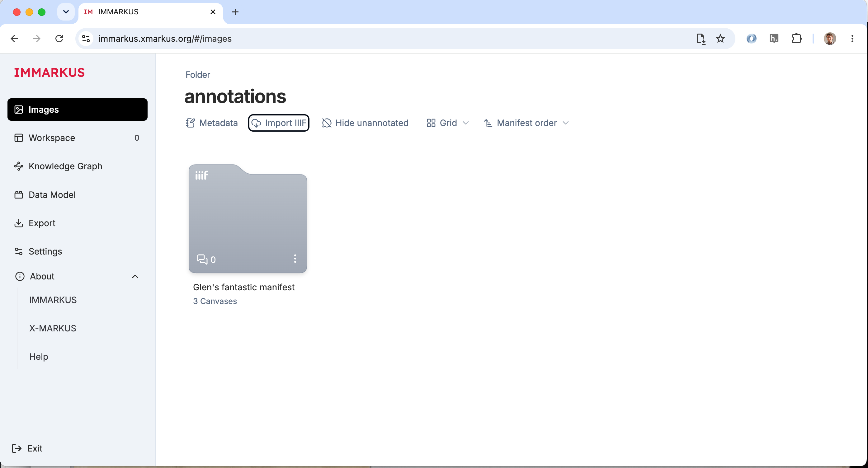The image size is (868, 468).
Task: Close the IMMARKUS tab
Action: coord(213,12)
